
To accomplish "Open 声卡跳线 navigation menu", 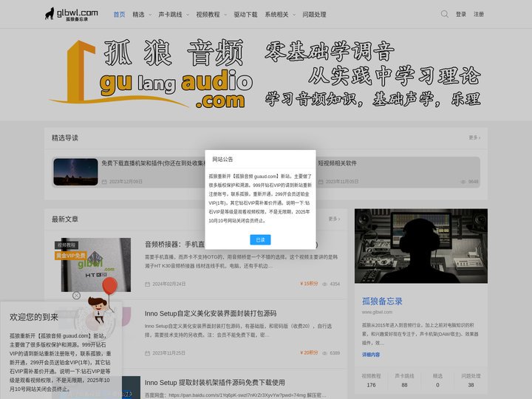I will 171,14.
